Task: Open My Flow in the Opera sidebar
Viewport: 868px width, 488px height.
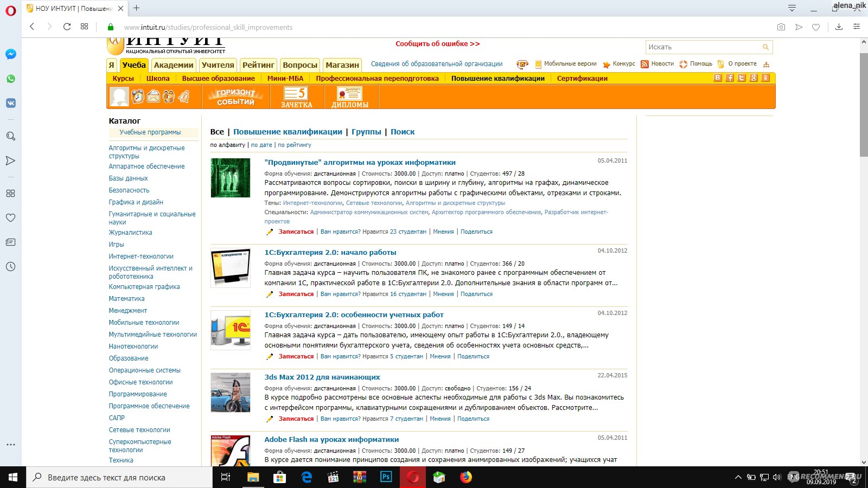Action: [11, 160]
